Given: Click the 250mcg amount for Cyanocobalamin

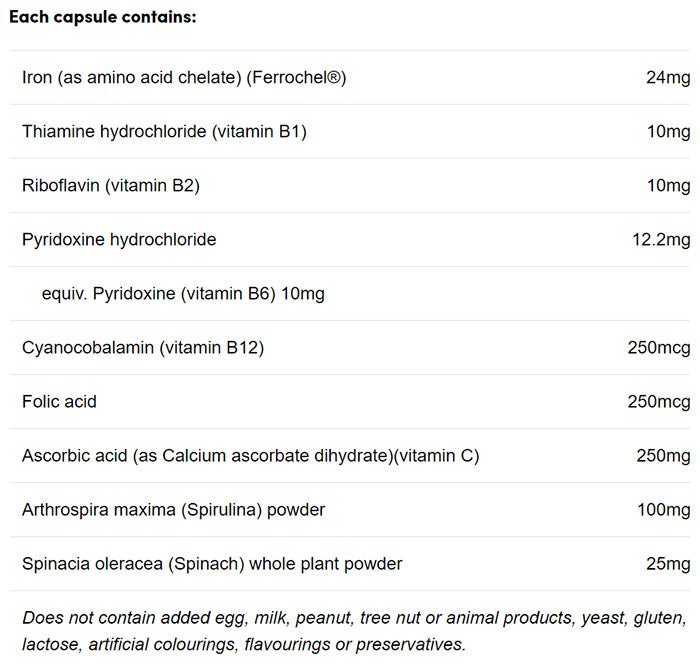Looking at the screenshot, I should [658, 348].
